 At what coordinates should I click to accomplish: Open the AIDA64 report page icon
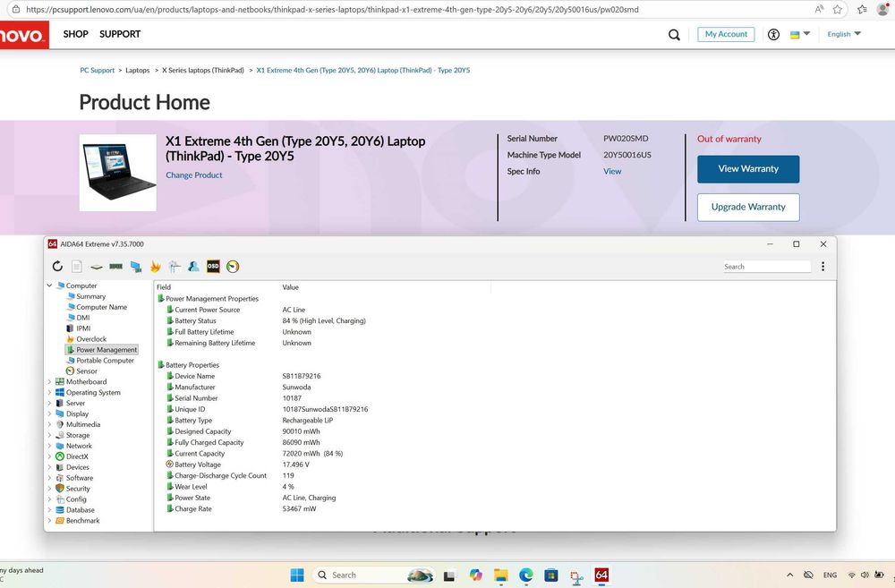pyautogui.click(x=76, y=266)
